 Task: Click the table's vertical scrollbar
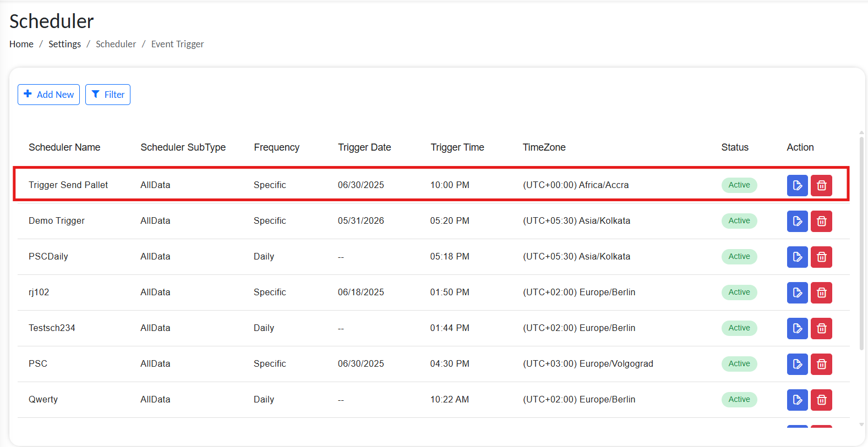[861, 242]
